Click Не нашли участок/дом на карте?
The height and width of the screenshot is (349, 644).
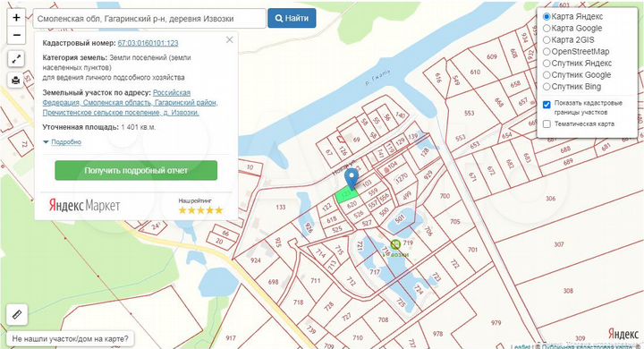click(x=70, y=339)
